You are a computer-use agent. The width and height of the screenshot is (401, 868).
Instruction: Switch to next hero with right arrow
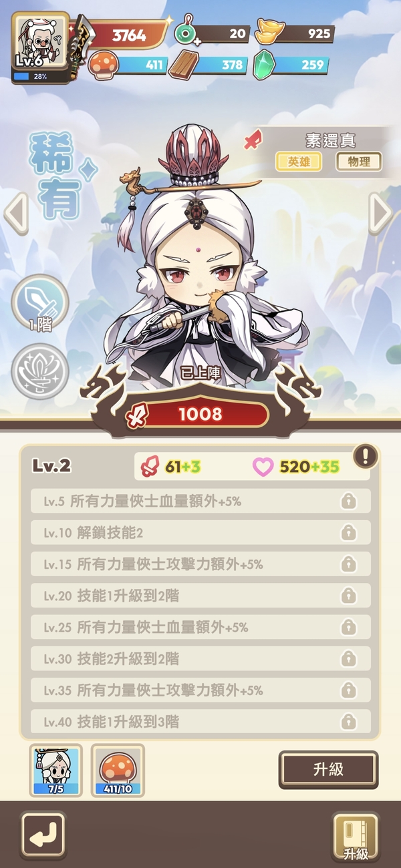coord(380,214)
